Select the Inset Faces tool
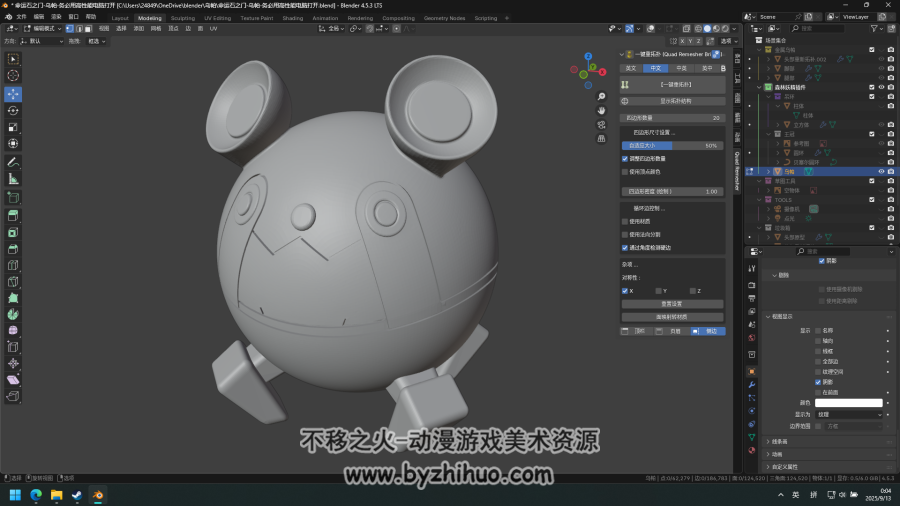The width and height of the screenshot is (900, 506). click(13, 232)
